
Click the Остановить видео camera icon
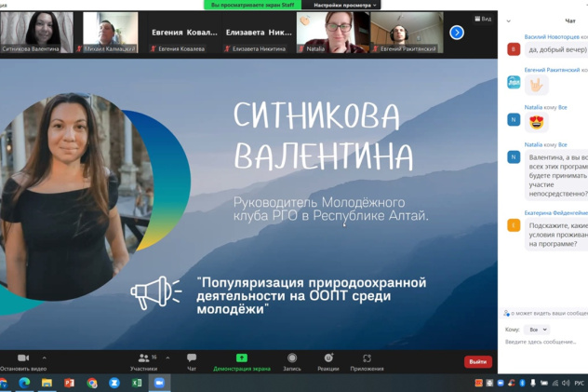23,358
